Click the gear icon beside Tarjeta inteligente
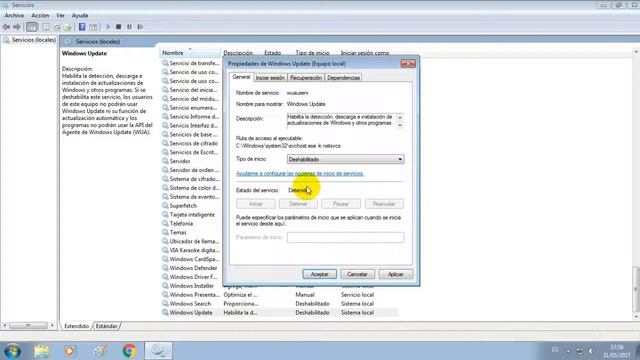640x360 pixels. [x=165, y=215]
